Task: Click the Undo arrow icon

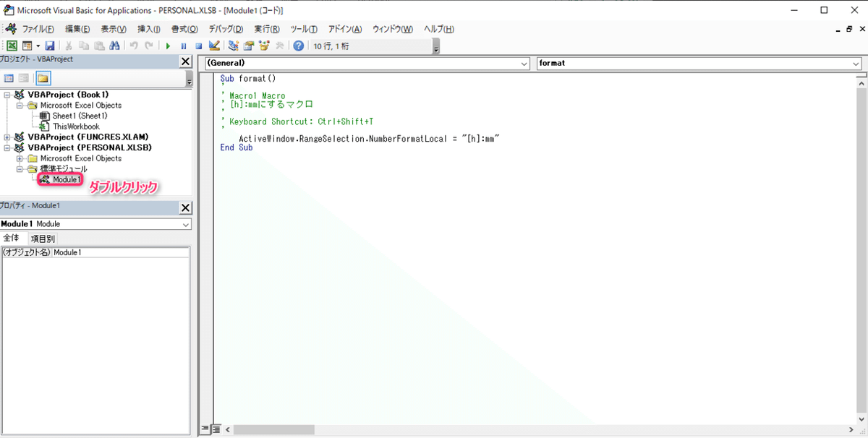Action: pos(134,46)
